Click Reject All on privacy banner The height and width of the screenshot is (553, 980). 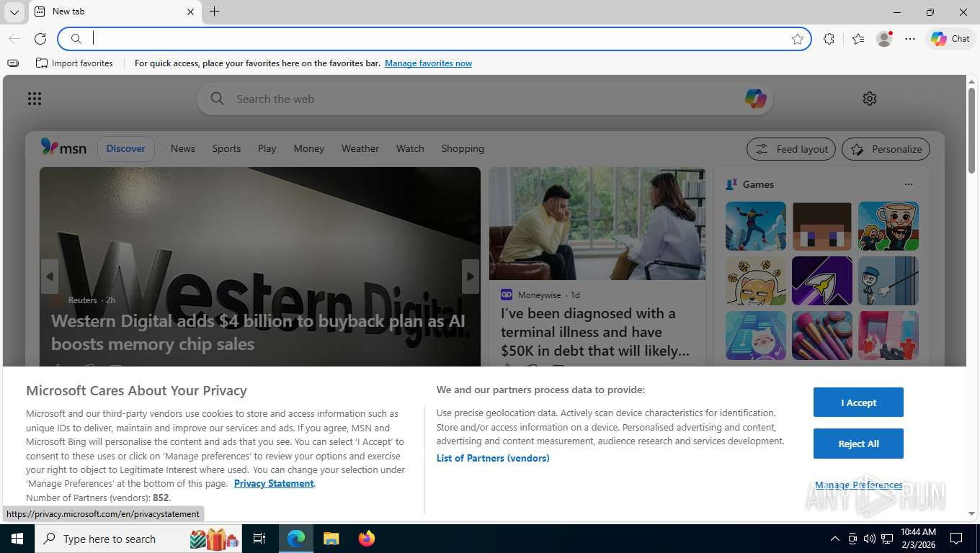[858, 444]
